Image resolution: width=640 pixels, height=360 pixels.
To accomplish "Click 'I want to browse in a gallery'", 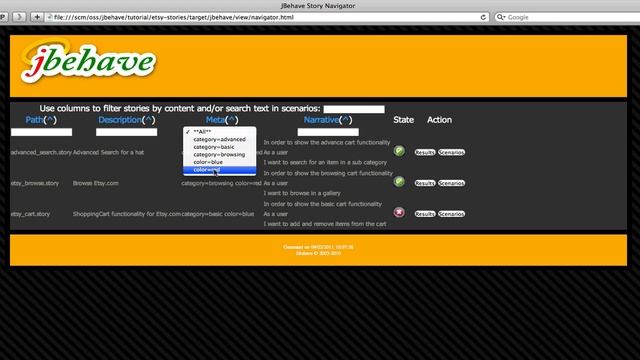I will coord(302,193).
